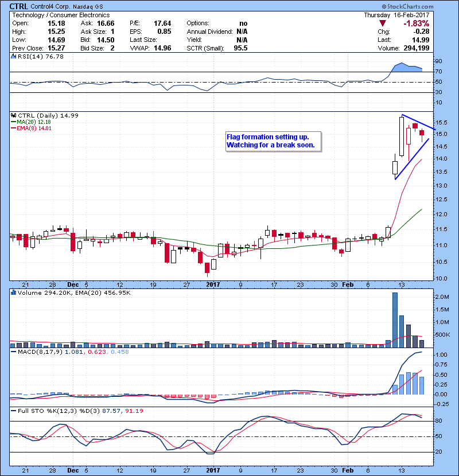The image size is (459, 476).
Task: Click the Chg value -0.28
Action: pyautogui.click(x=421, y=32)
